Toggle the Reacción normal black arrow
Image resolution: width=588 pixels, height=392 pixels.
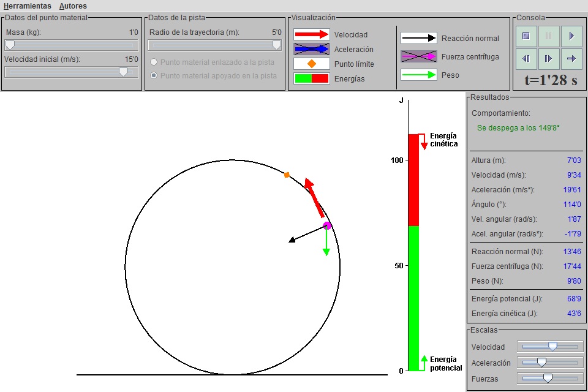[419, 38]
